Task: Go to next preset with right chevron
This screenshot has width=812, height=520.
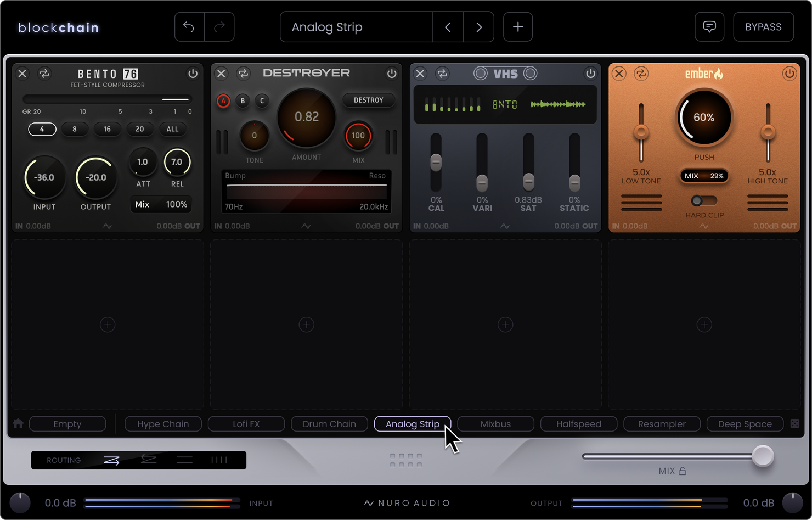Action: point(479,27)
